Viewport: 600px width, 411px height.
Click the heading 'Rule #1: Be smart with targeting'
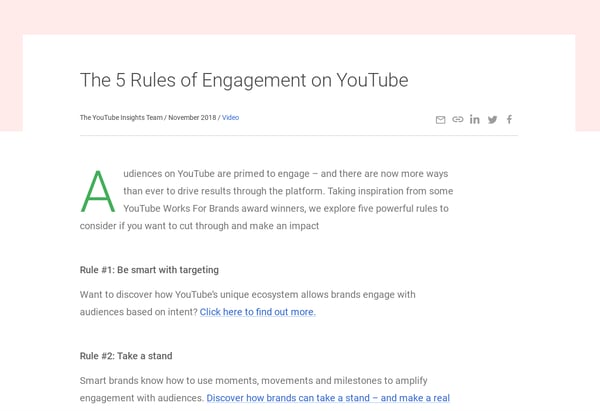pyautogui.click(x=149, y=270)
